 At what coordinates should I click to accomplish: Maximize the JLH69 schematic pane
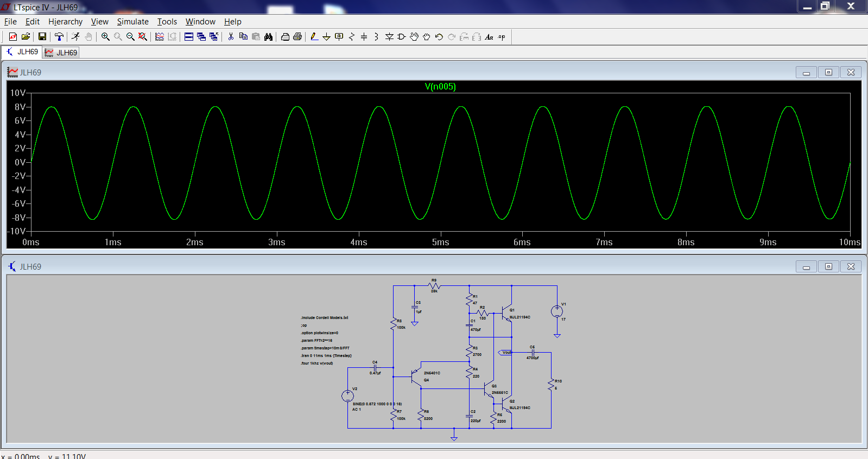[x=828, y=266]
